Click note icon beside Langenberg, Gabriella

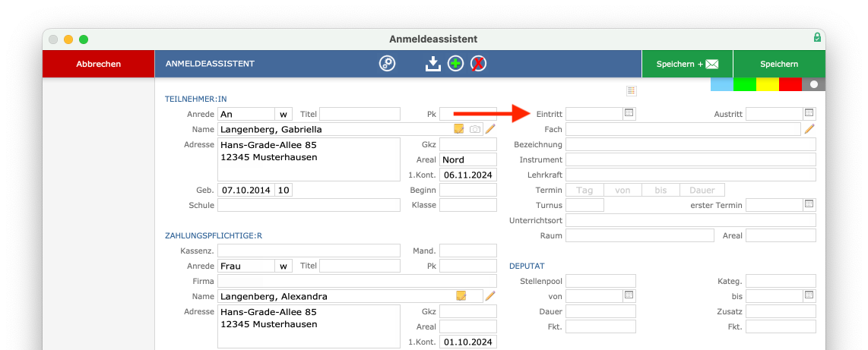[459, 129]
